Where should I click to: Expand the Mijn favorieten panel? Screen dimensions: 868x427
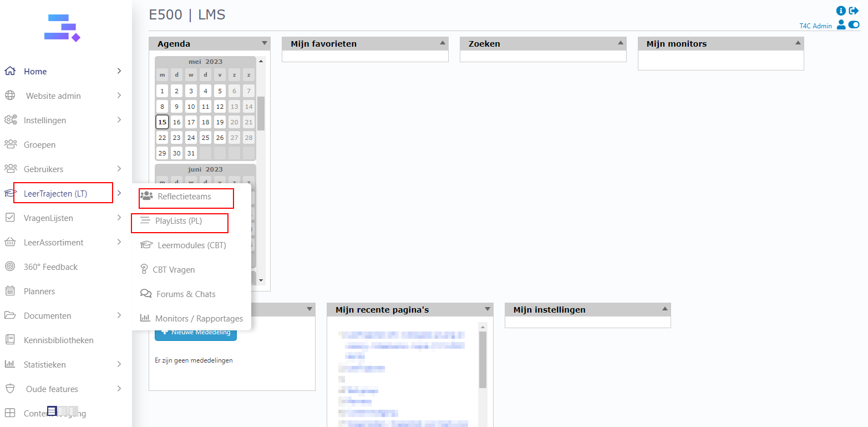[x=443, y=43]
